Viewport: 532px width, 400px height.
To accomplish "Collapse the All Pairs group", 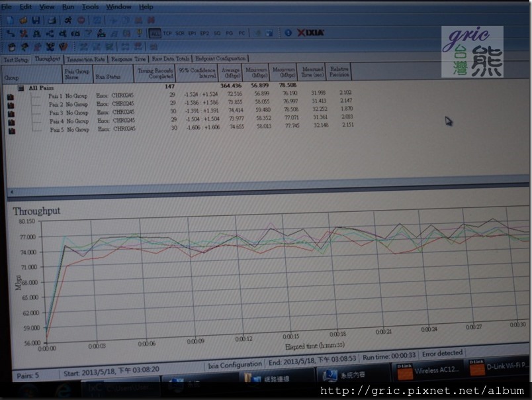I will [21, 88].
